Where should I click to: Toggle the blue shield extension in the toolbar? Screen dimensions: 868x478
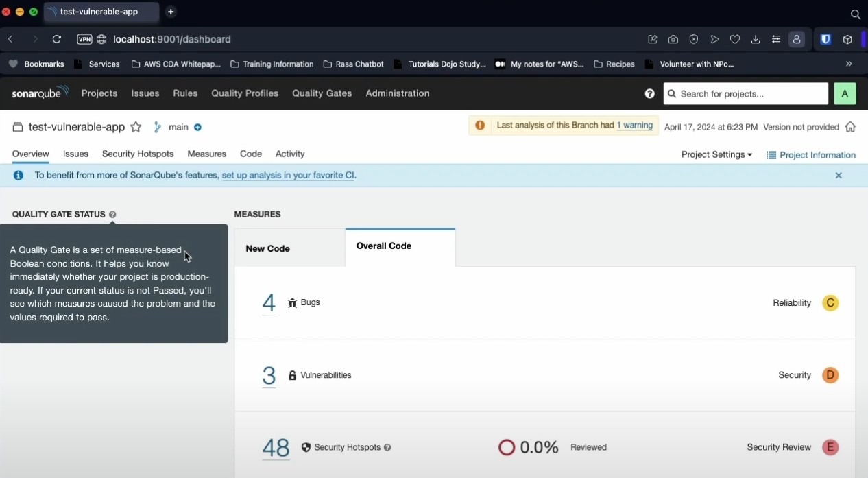(825, 39)
